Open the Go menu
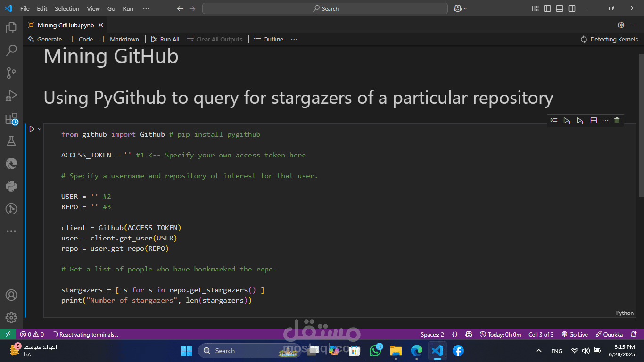Screen dimensions: 644x362 click(x=111, y=8)
